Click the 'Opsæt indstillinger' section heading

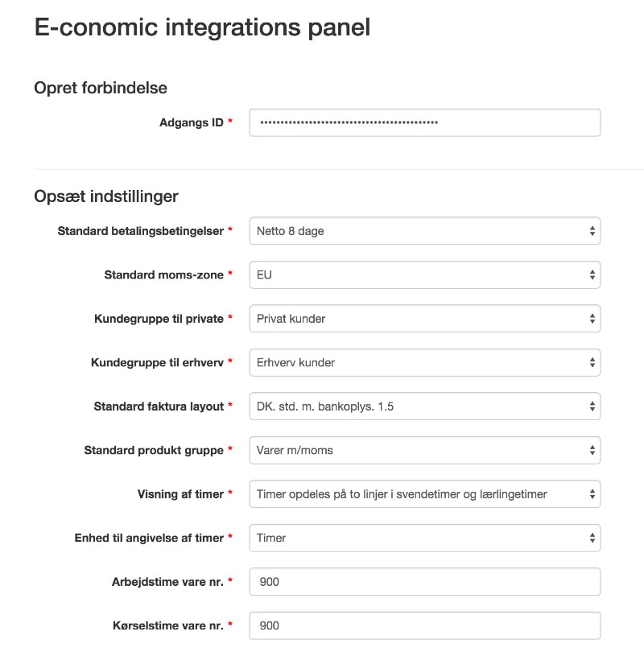coord(106,196)
